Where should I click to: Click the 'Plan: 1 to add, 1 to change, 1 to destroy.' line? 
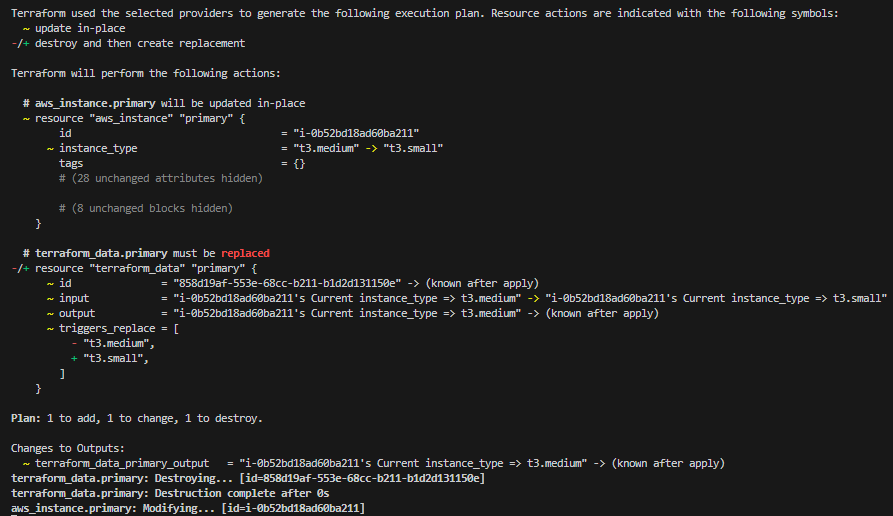[x=137, y=418]
